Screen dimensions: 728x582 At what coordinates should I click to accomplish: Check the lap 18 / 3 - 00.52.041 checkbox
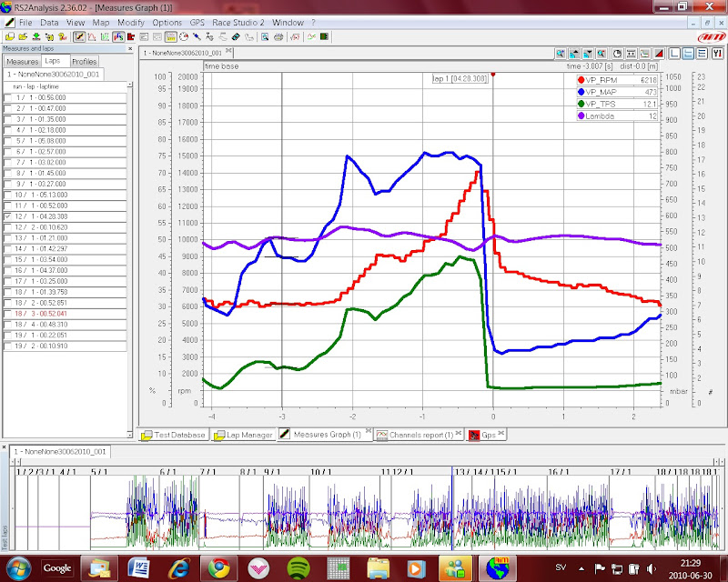[8, 314]
